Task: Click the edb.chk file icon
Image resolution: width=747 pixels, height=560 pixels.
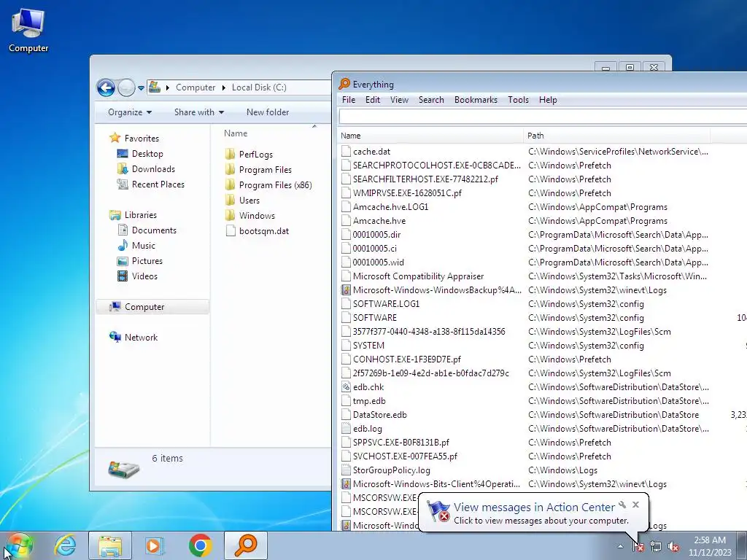Action: [346, 387]
